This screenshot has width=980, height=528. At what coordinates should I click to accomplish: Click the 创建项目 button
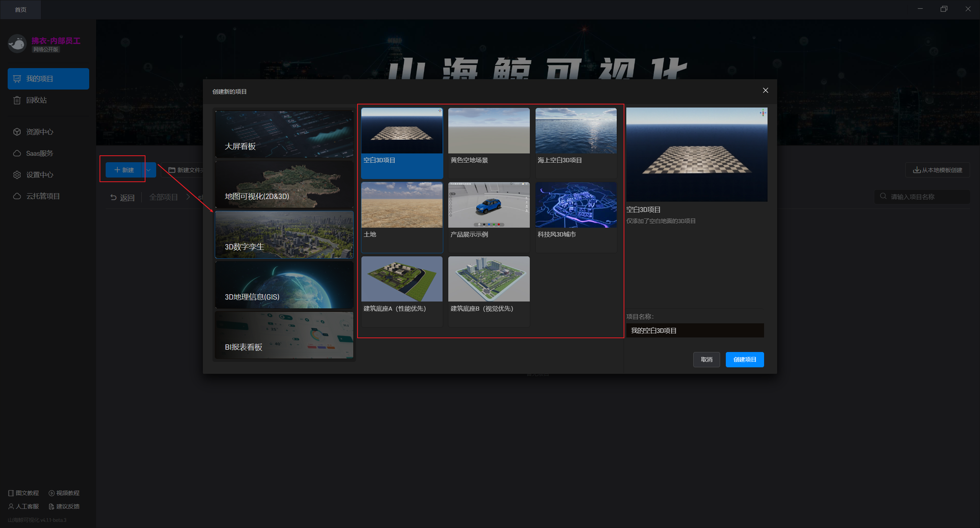click(x=745, y=360)
